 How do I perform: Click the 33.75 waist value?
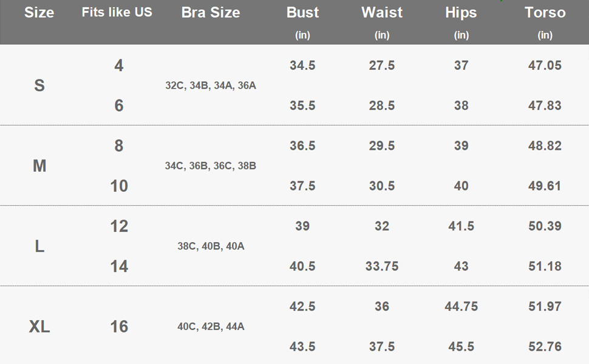click(382, 266)
